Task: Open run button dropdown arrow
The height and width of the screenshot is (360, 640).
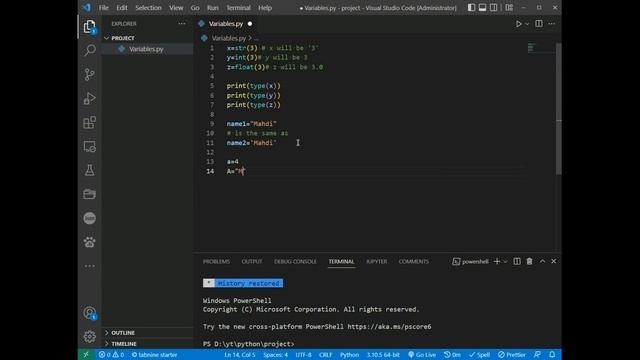Action: pos(527,24)
